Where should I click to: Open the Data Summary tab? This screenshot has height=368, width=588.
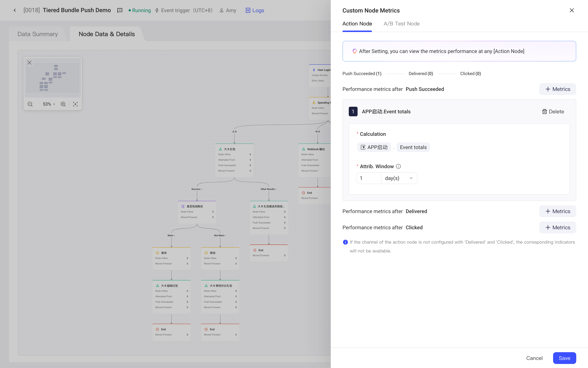(x=38, y=34)
